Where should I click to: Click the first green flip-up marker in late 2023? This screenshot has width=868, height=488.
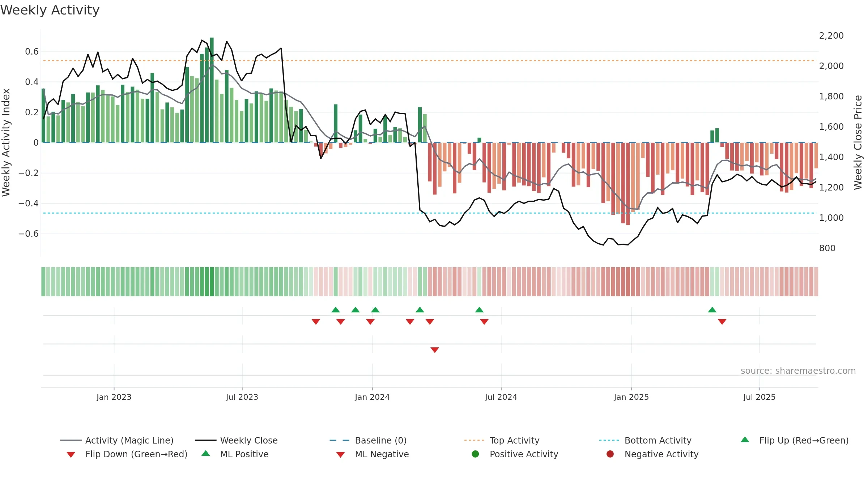click(336, 310)
